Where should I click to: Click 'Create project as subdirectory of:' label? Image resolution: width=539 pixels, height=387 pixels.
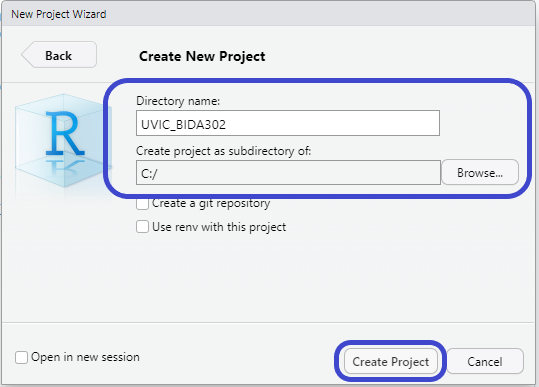(x=223, y=151)
